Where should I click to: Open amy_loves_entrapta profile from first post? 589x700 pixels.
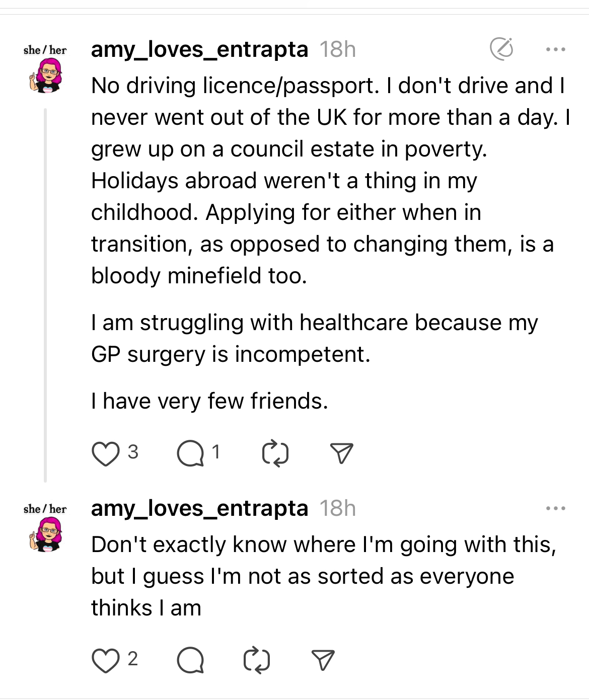[199, 49]
